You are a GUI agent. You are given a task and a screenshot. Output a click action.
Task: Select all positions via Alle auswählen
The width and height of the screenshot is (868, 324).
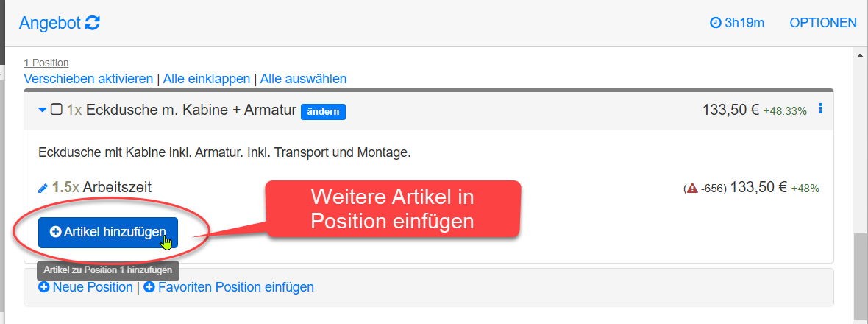pyautogui.click(x=303, y=79)
